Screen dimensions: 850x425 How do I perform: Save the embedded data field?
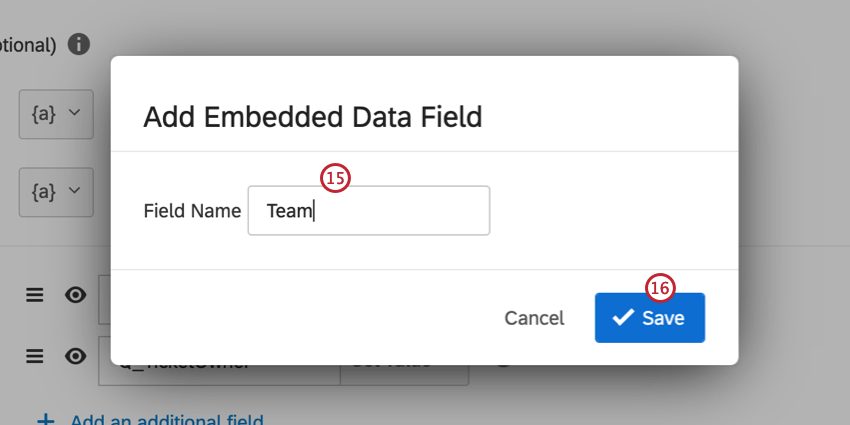(x=650, y=318)
